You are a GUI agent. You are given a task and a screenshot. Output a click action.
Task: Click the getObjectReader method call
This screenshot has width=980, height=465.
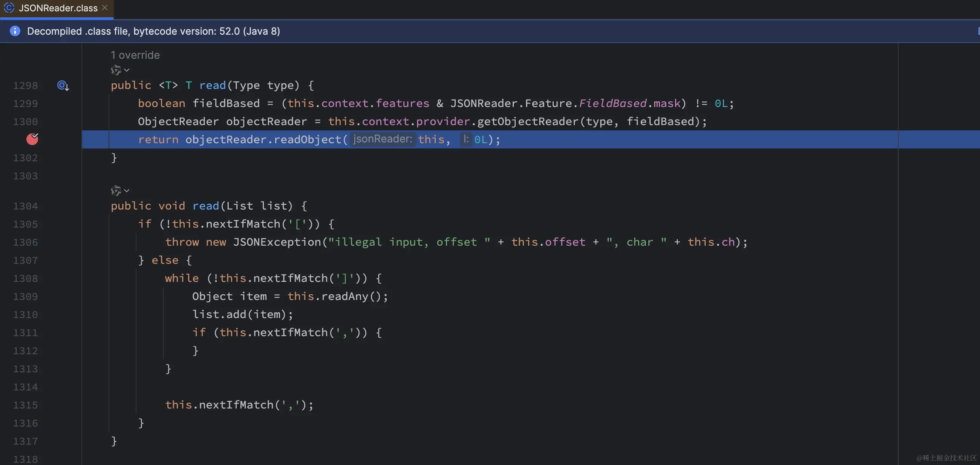[x=528, y=122]
